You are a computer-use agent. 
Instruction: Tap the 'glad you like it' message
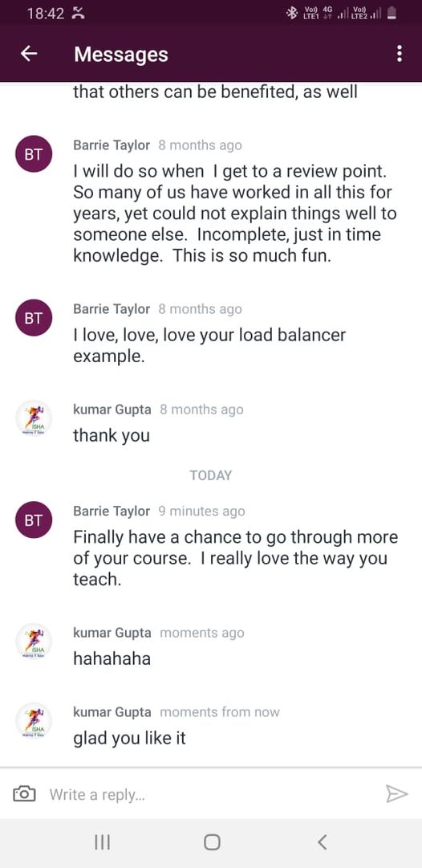pyautogui.click(x=129, y=738)
